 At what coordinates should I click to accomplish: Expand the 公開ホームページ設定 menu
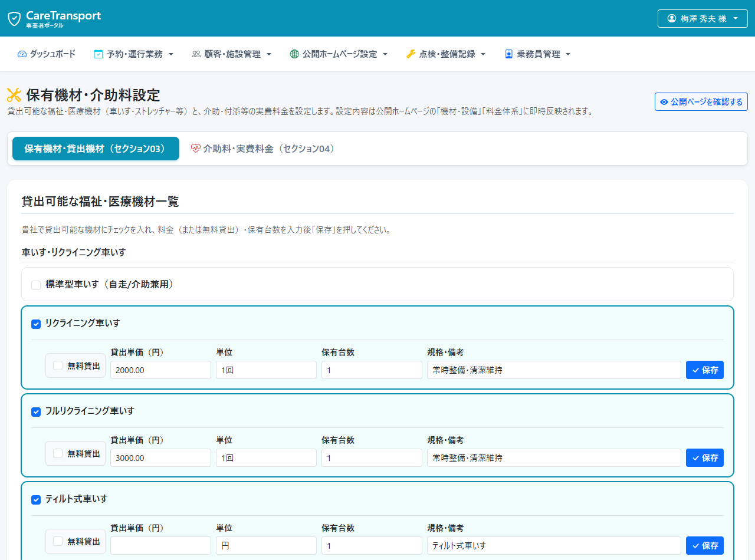click(339, 54)
